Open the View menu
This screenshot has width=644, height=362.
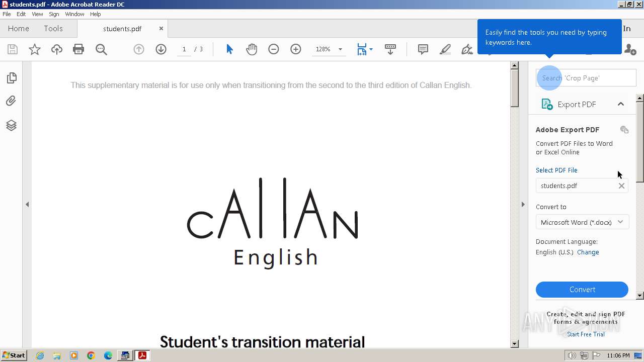coord(37,14)
